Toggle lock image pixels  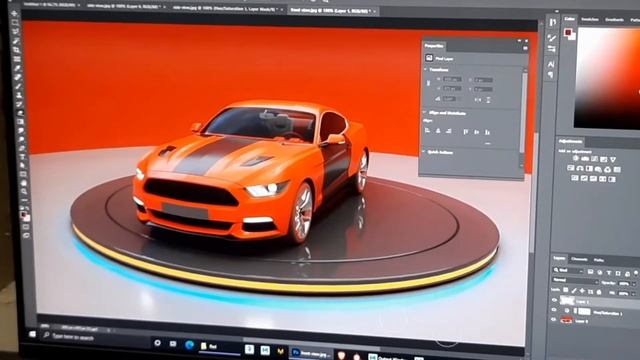(x=573, y=291)
